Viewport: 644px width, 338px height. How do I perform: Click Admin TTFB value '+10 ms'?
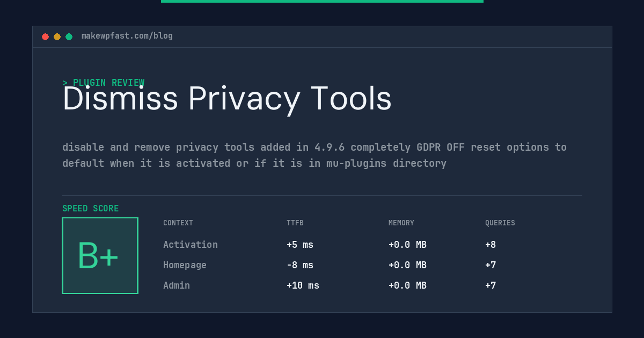click(303, 285)
